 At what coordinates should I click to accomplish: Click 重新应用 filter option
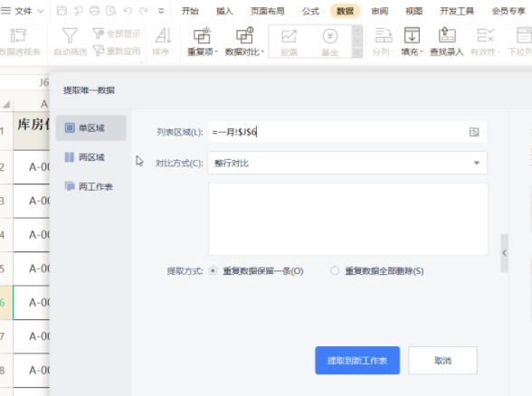[x=117, y=52]
